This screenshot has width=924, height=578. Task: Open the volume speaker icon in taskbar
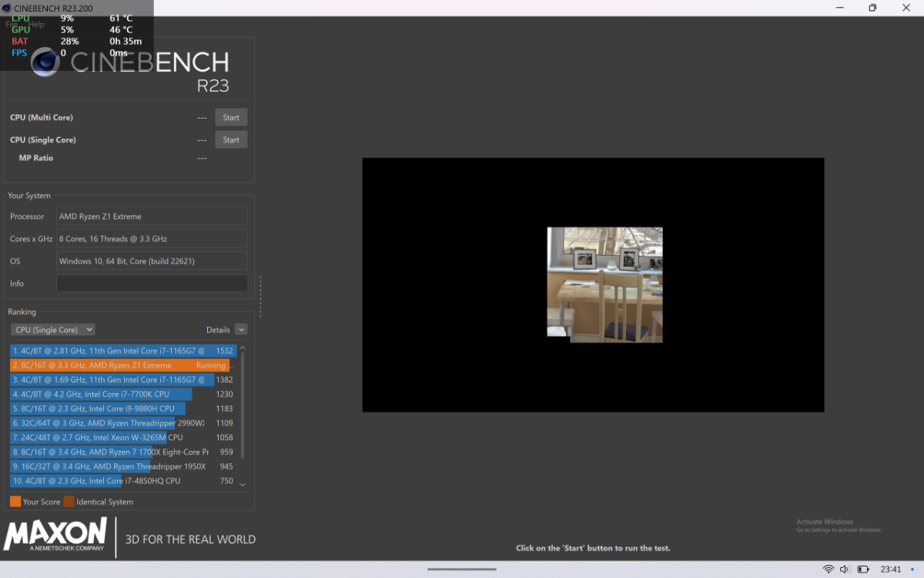pyautogui.click(x=845, y=570)
